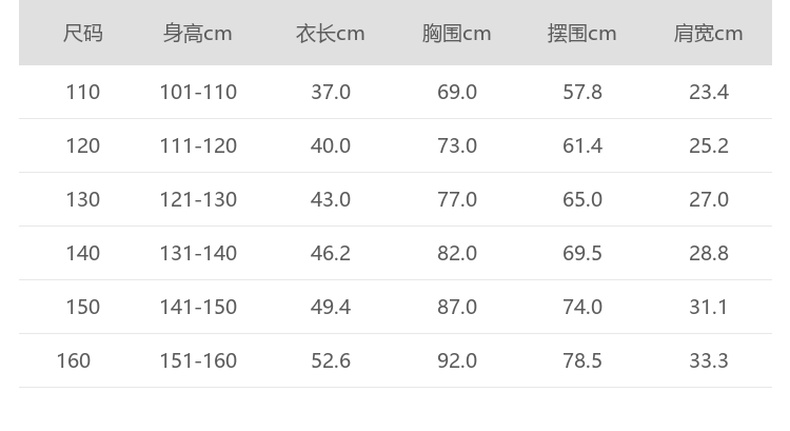Select the 61.4 hem measurement value
The height and width of the screenshot is (431, 790).
tap(582, 146)
